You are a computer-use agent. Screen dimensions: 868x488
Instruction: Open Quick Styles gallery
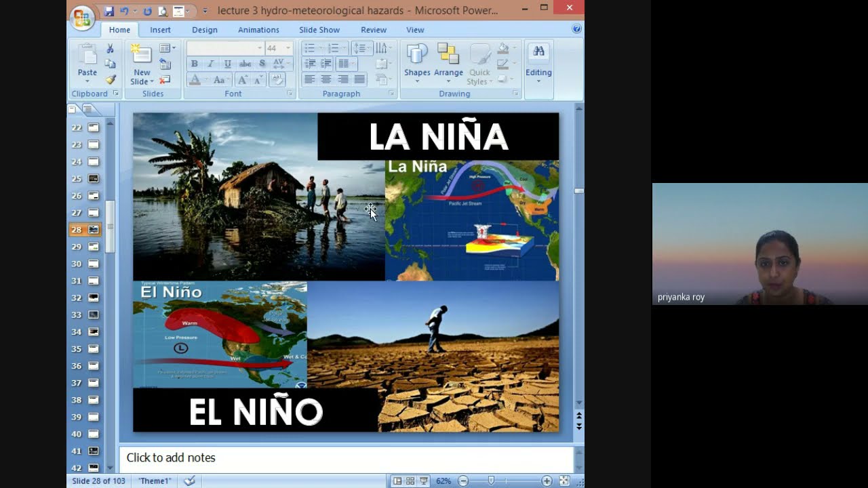click(x=479, y=64)
